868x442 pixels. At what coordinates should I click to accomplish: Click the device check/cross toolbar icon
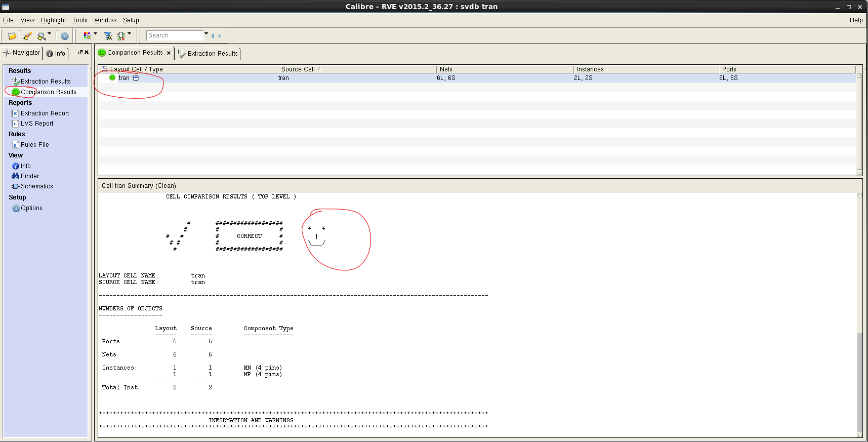tap(121, 36)
